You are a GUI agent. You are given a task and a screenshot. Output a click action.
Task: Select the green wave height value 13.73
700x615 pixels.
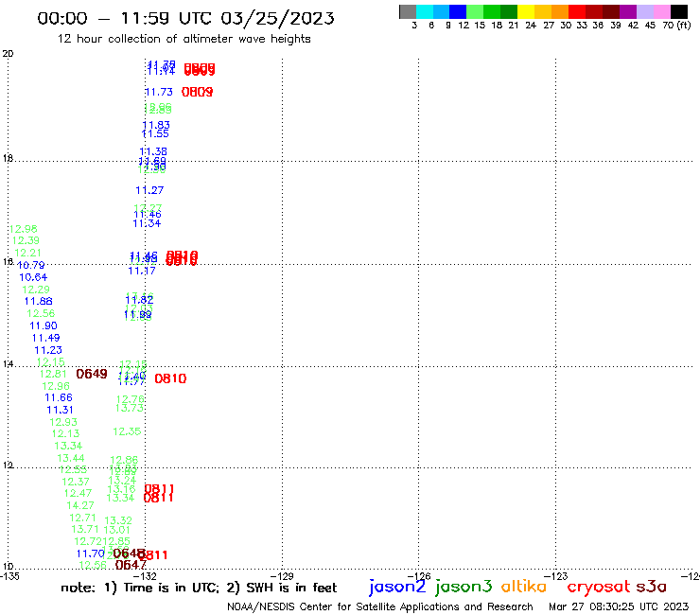click(130, 408)
